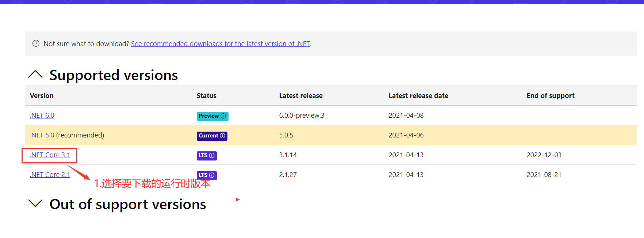Click the Current status badge for .NET 5.0

pyautogui.click(x=212, y=136)
